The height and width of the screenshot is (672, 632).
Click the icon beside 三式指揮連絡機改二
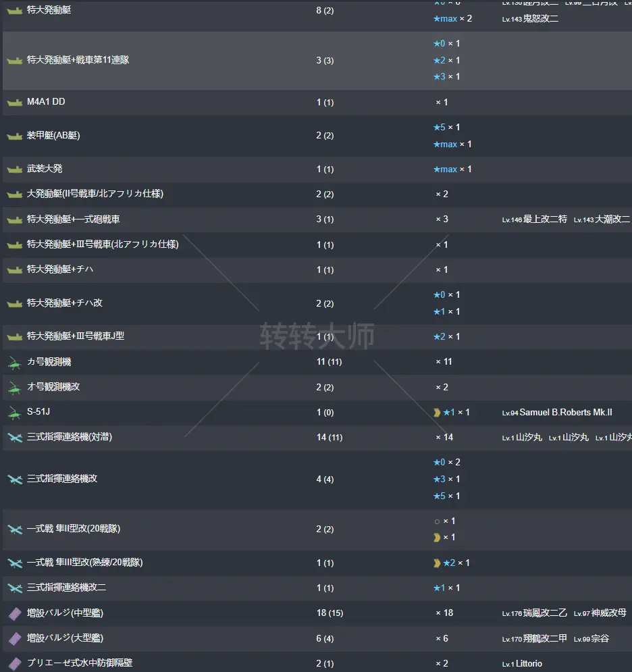coord(15,588)
